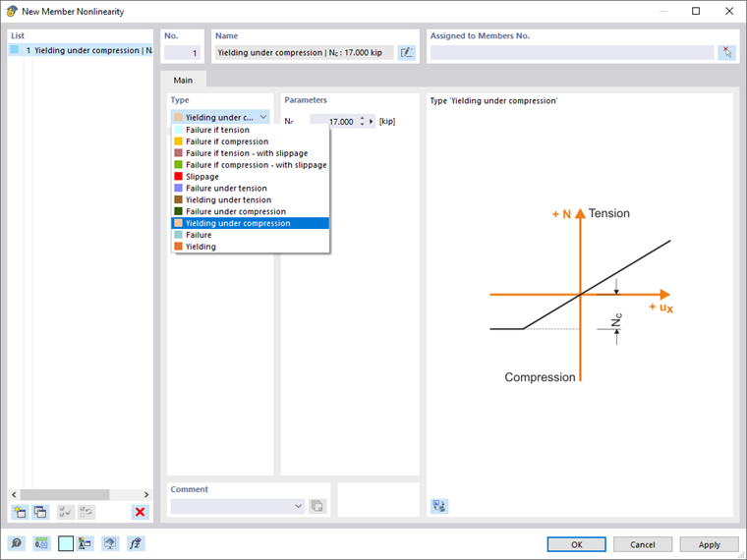Image resolution: width=747 pixels, height=560 pixels.
Task: Click the search magnifier icon in the bottom bar
Action: coord(16,543)
